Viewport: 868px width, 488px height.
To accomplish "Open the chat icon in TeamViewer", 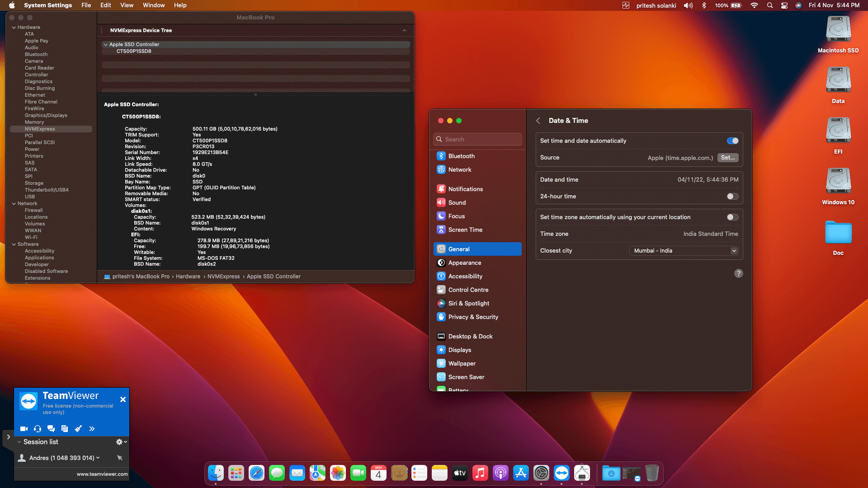I will click(51, 429).
